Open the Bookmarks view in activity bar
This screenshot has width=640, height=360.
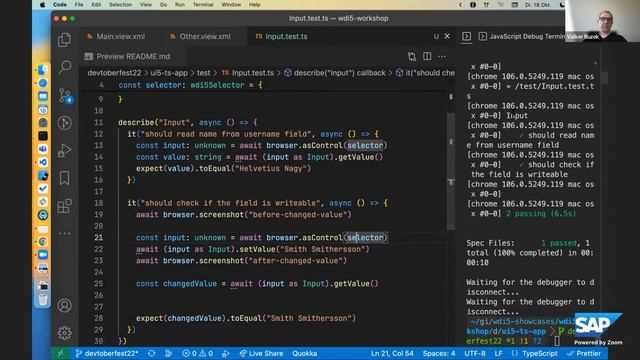pyautogui.click(x=64, y=178)
